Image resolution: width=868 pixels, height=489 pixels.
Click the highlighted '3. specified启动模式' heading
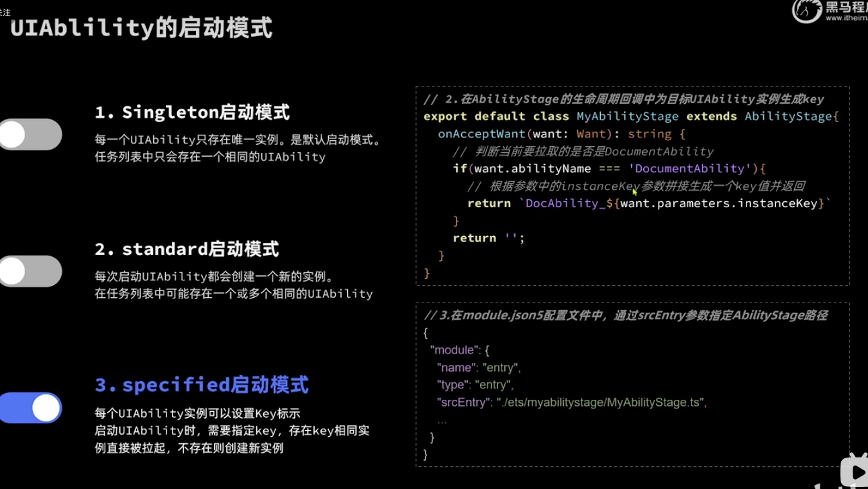click(x=201, y=385)
